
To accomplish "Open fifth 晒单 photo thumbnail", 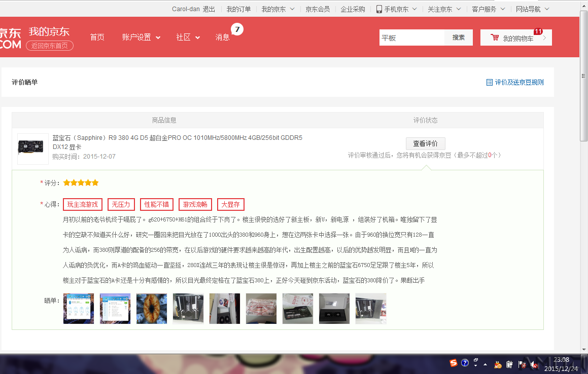I will (225, 309).
